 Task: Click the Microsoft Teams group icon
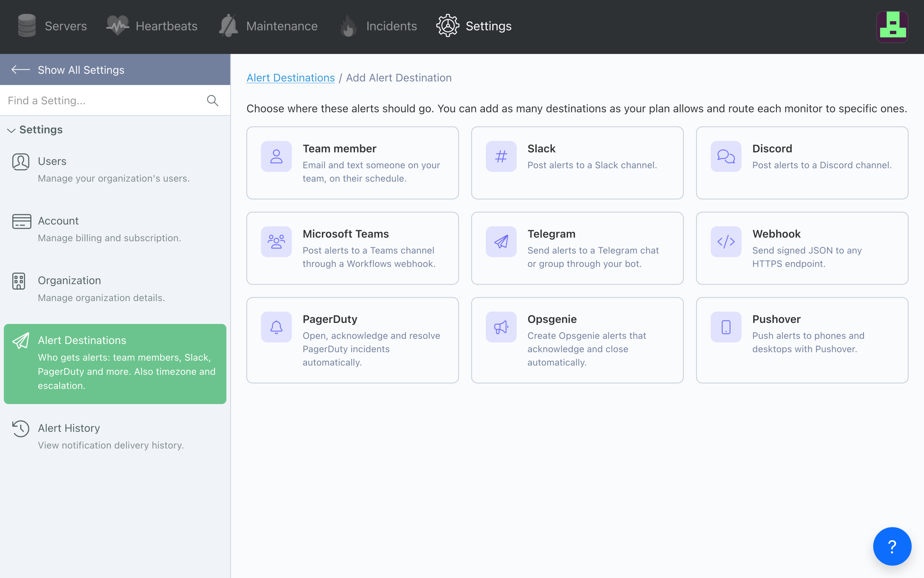pyautogui.click(x=276, y=242)
